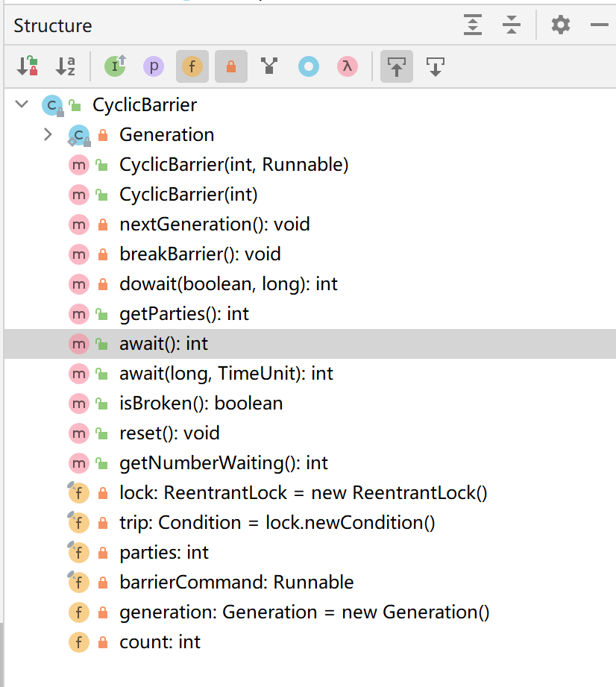Image resolution: width=616 pixels, height=687 pixels.
Task: Toggle Show Anonymous Classes filter
Action: click(x=309, y=66)
